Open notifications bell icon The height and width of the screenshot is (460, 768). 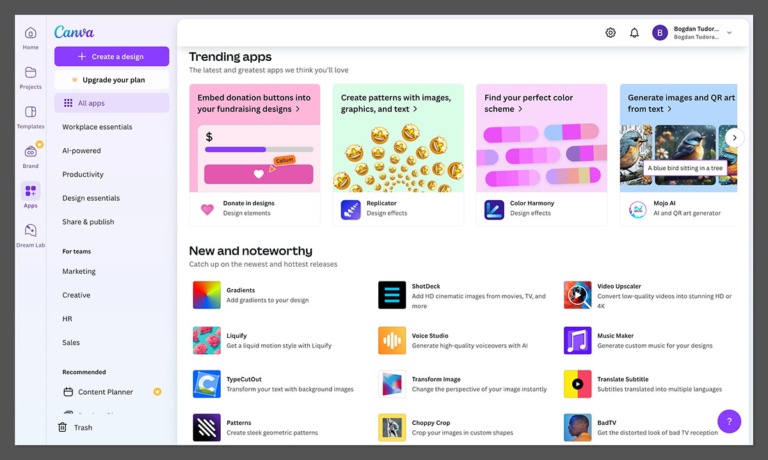[634, 33]
